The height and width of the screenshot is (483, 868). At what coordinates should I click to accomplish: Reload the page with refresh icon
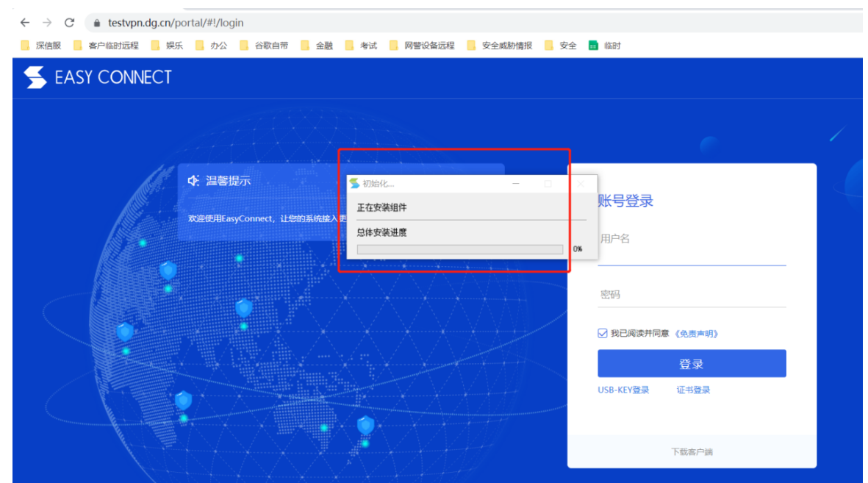(x=70, y=23)
